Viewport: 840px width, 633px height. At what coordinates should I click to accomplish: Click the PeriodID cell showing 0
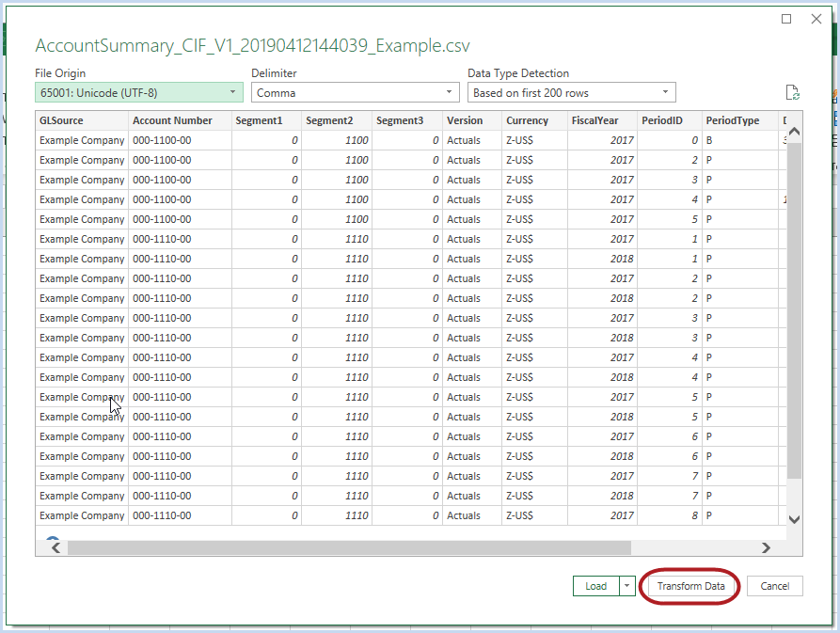(x=670, y=140)
